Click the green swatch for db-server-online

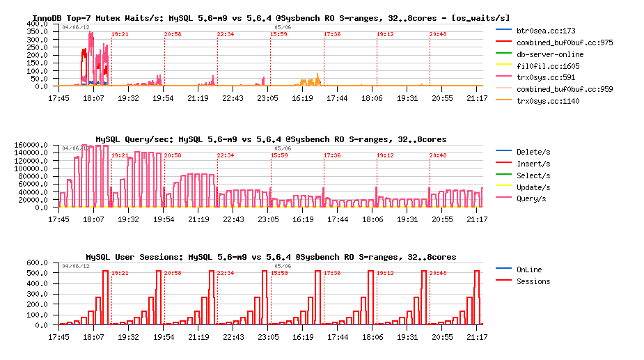[x=503, y=53]
